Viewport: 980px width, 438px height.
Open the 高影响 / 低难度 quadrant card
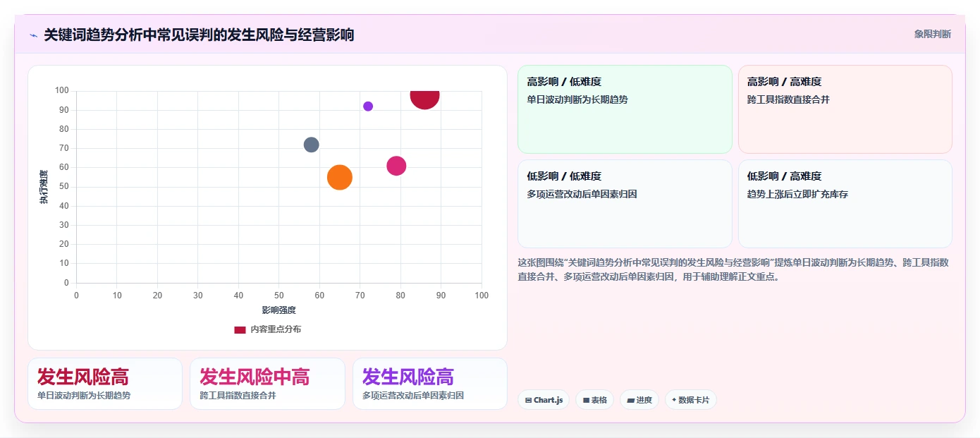(x=625, y=109)
